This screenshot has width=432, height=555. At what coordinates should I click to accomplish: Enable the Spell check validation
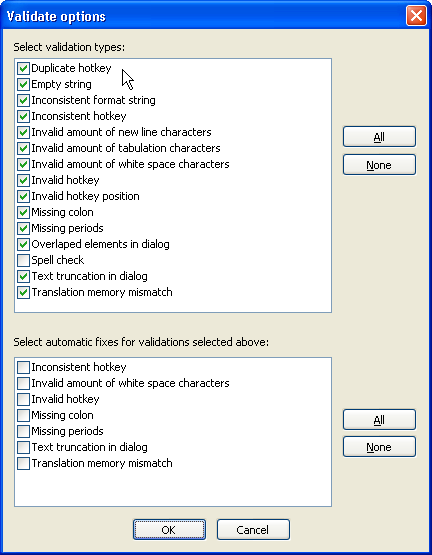point(23,260)
